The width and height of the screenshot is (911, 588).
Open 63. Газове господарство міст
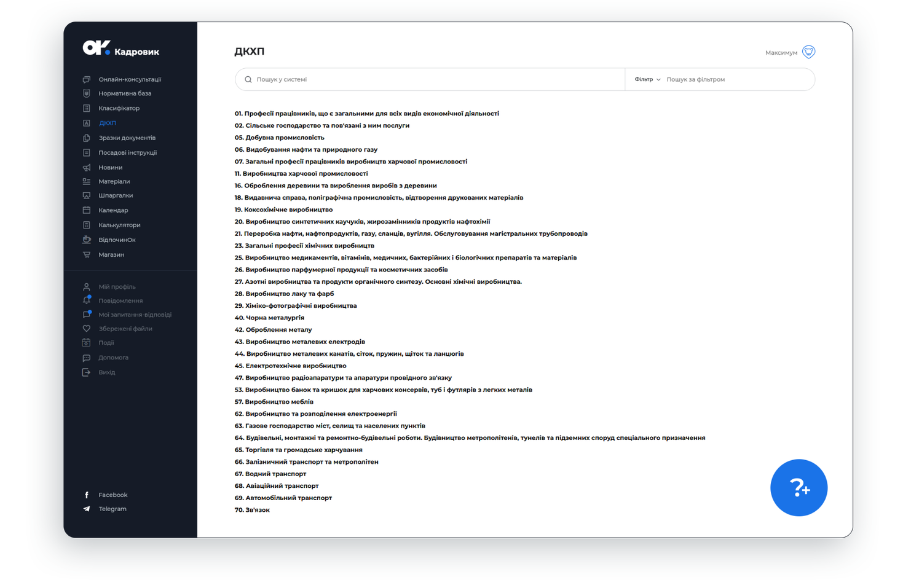[x=330, y=426]
